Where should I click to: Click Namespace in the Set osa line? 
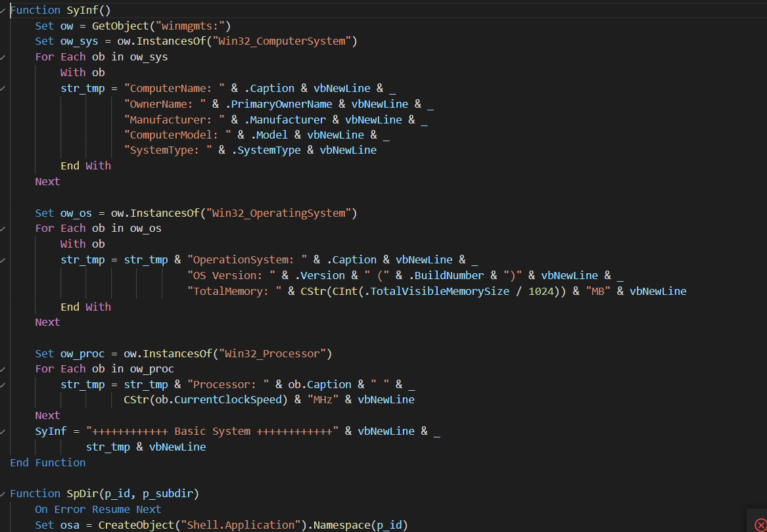point(342,525)
